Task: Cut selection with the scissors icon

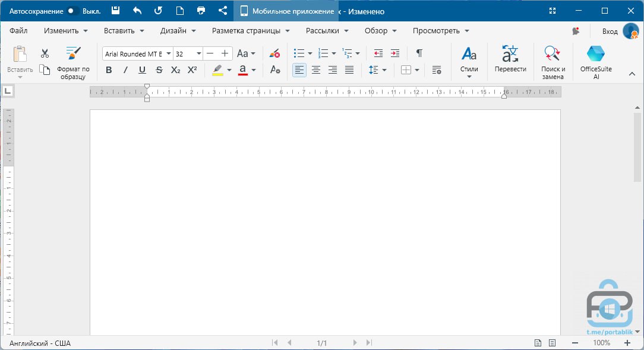Action: click(45, 53)
